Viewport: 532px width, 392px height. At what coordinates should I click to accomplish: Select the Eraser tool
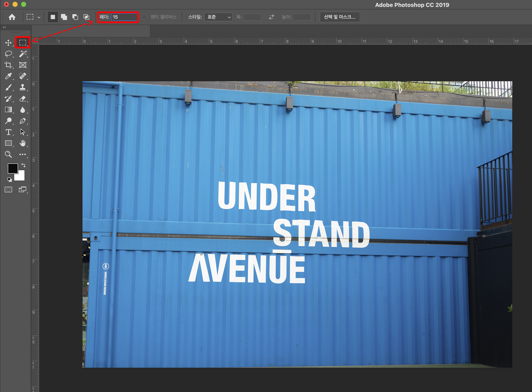click(x=23, y=98)
